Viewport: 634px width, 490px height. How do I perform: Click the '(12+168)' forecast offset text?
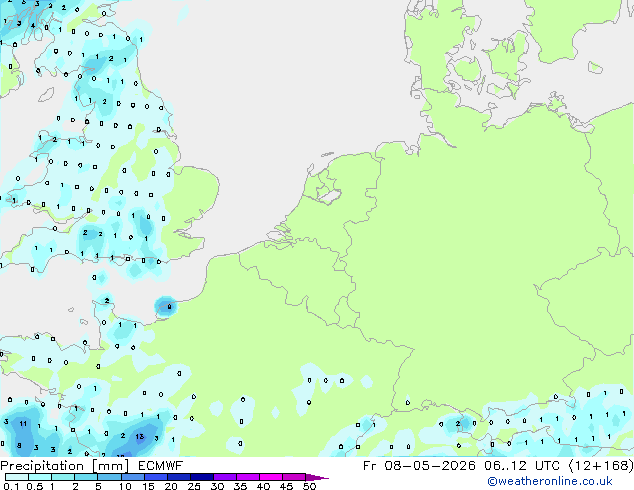click(x=601, y=466)
